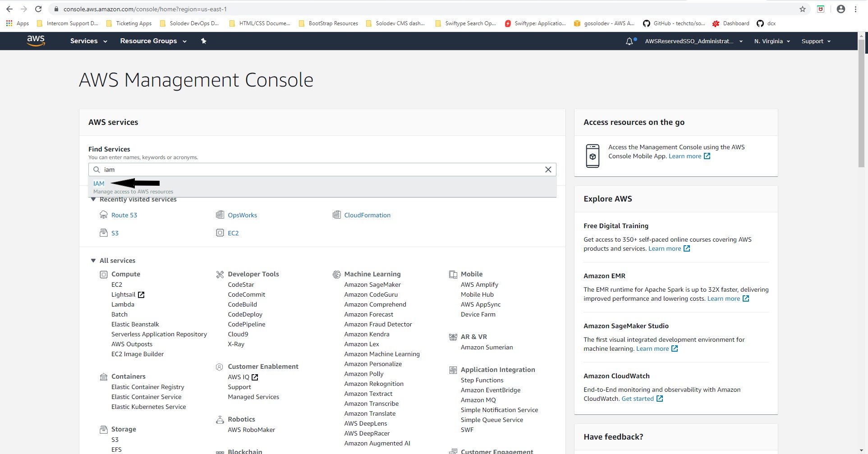Open the Resource Groups dropdown
This screenshot has width=868, height=454.
(153, 41)
